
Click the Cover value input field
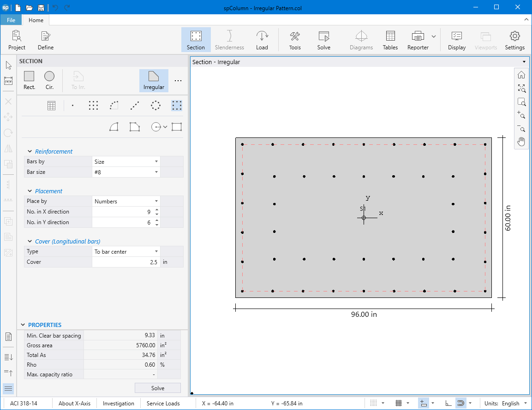pyautogui.click(x=126, y=262)
